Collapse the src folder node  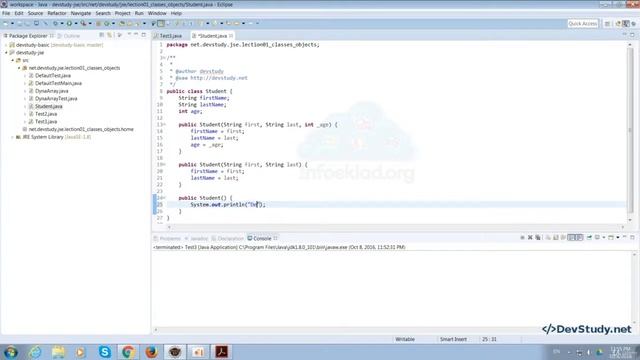[13, 60]
